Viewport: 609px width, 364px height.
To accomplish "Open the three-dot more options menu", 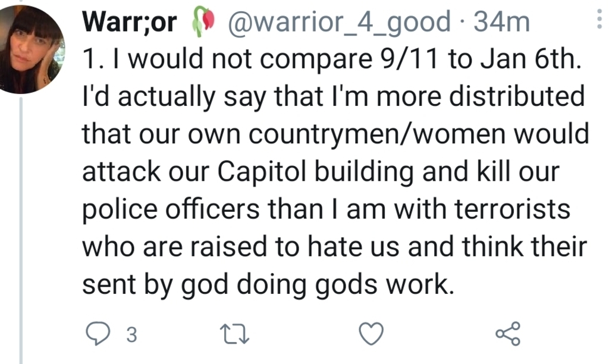I will (x=598, y=22).
